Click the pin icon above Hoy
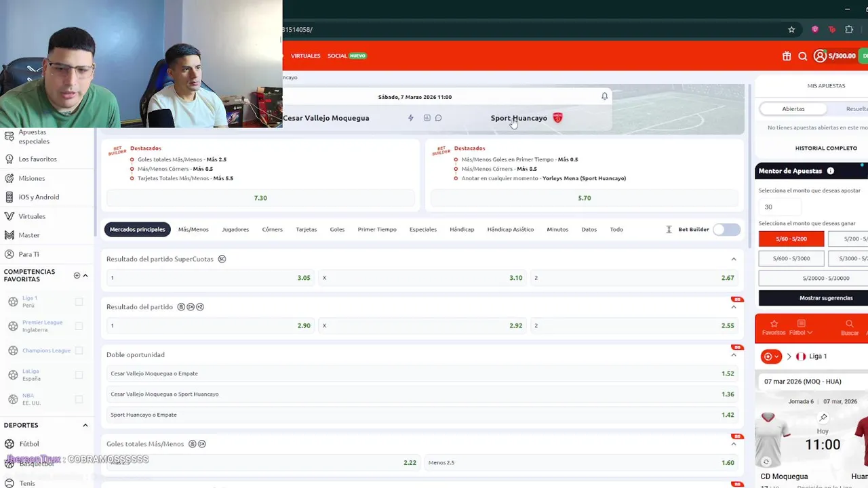The width and height of the screenshot is (868, 488). pyautogui.click(x=823, y=418)
